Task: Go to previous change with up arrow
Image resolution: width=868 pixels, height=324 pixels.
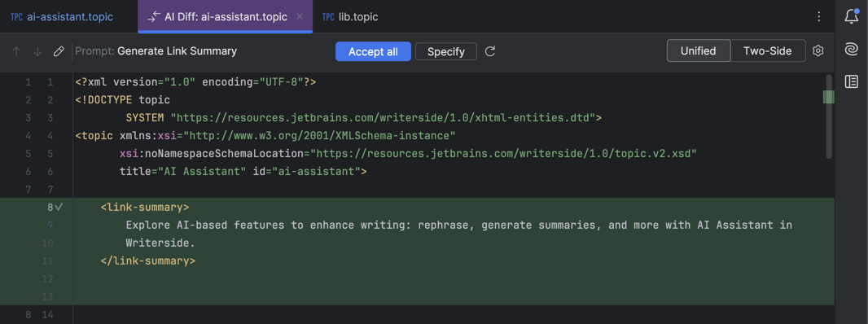Action: (x=16, y=51)
